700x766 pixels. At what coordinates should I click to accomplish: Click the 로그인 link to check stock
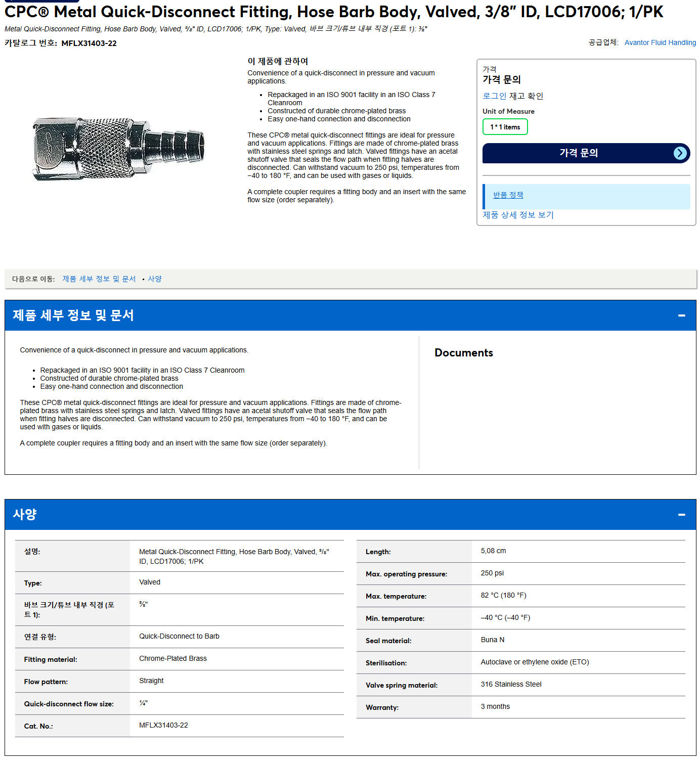[x=494, y=96]
